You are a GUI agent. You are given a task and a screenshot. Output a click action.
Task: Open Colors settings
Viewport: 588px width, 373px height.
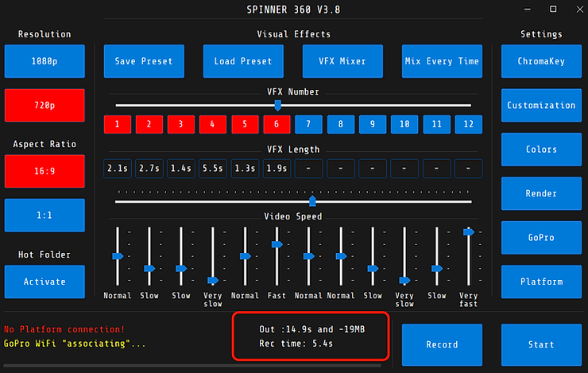click(541, 150)
